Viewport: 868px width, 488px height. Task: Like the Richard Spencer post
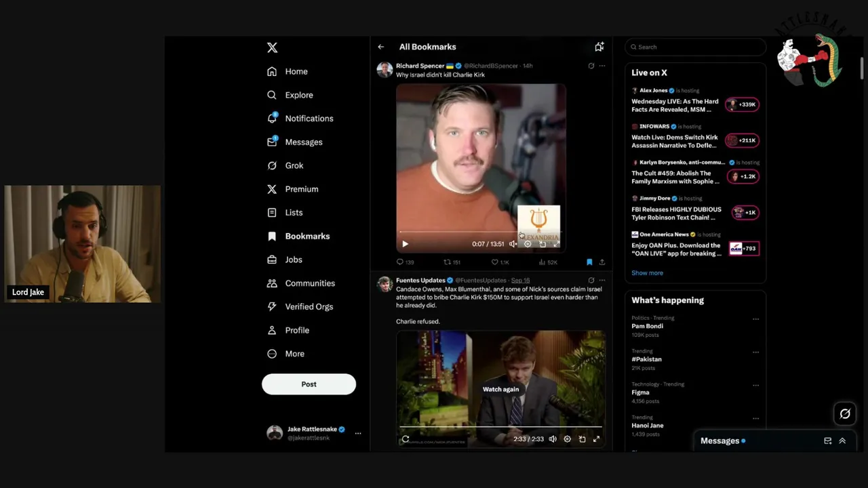click(500, 262)
